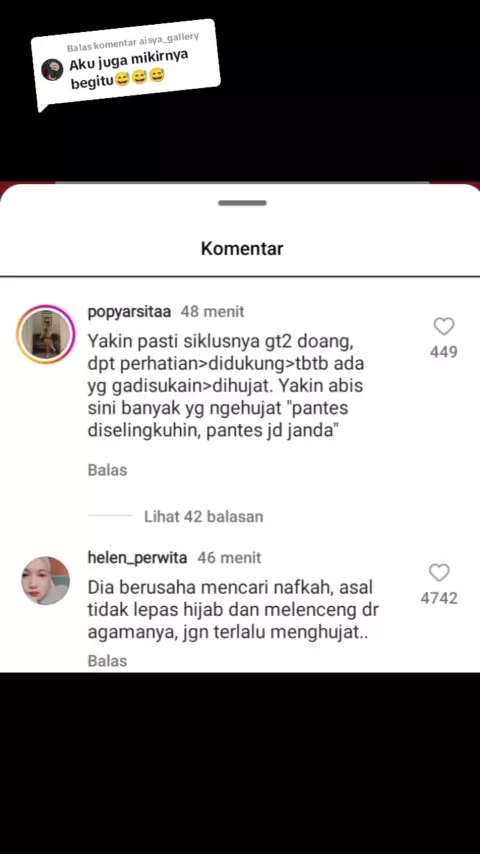
Task: Select the comment text starting 'Yakin pasti siklusnya'
Action: click(226, 387)
